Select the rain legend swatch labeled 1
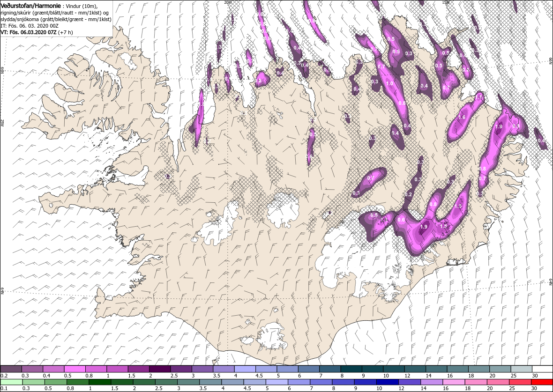 point(99,382)
